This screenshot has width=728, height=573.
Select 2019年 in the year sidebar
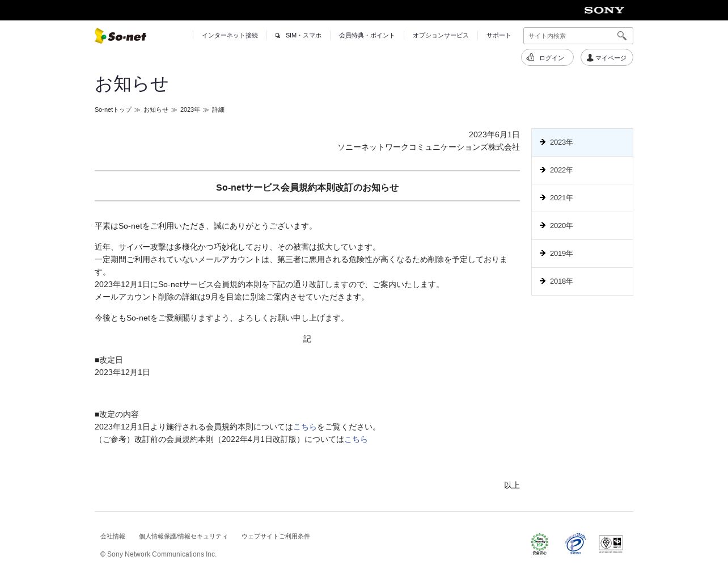tap(582, 254)
